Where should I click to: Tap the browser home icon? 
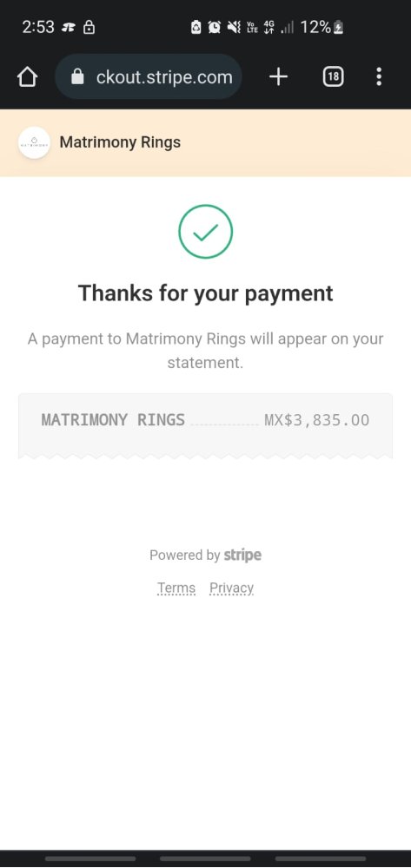click(x=27, y=77)
